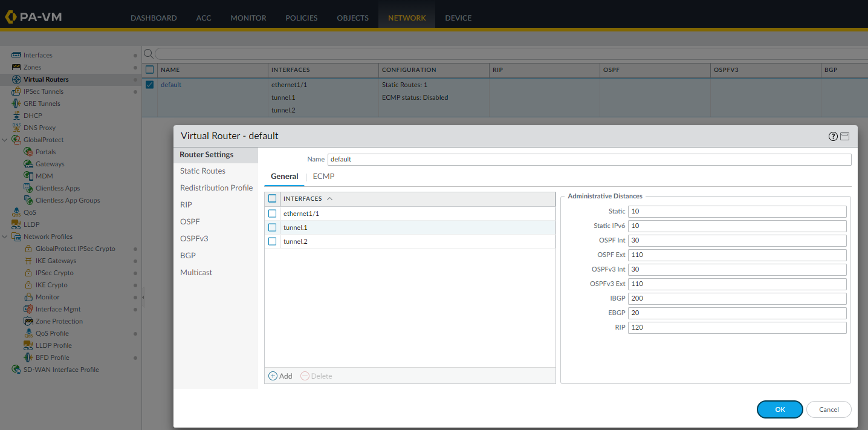The width and height of the screenshot is (868, 430).
Task: Click the OSPF Ext distance field
Action: (x=737, y=255)
